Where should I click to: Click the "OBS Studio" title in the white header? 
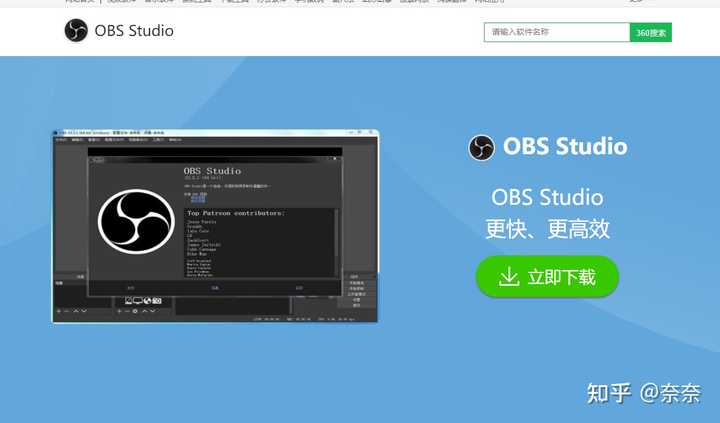[x=134, y=31]
